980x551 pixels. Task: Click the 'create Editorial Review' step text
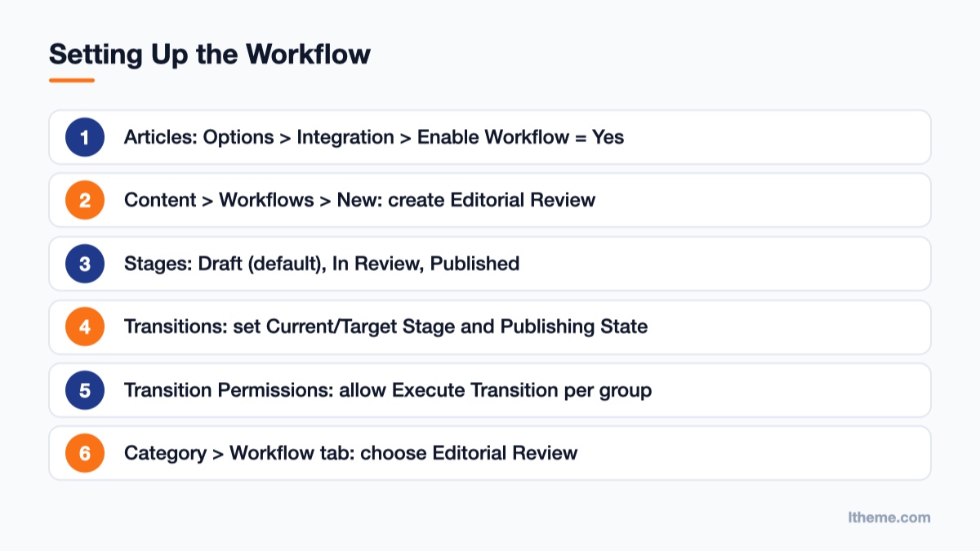(492, 200)
